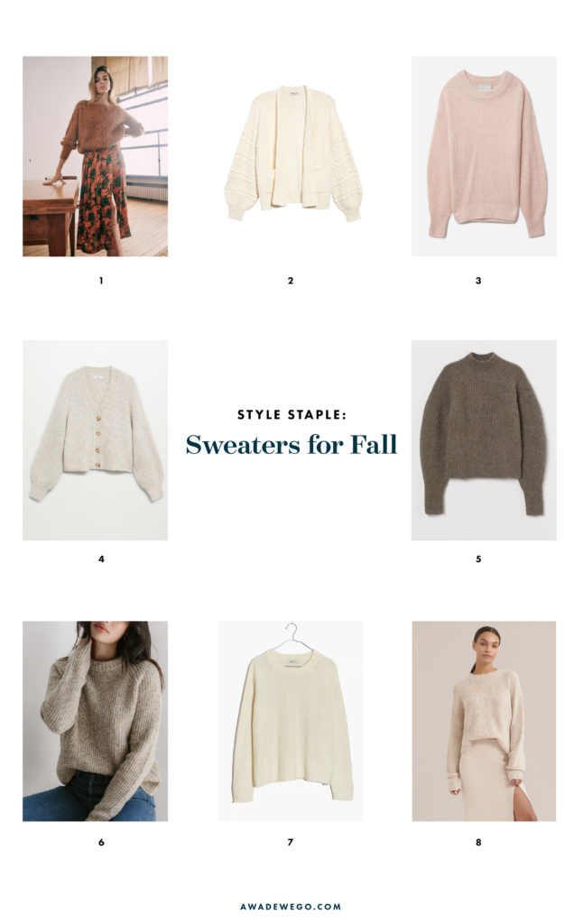583x924 pixels.
Task: Click the rust sweater with floral skirt photo
Action: click(95, 156)
